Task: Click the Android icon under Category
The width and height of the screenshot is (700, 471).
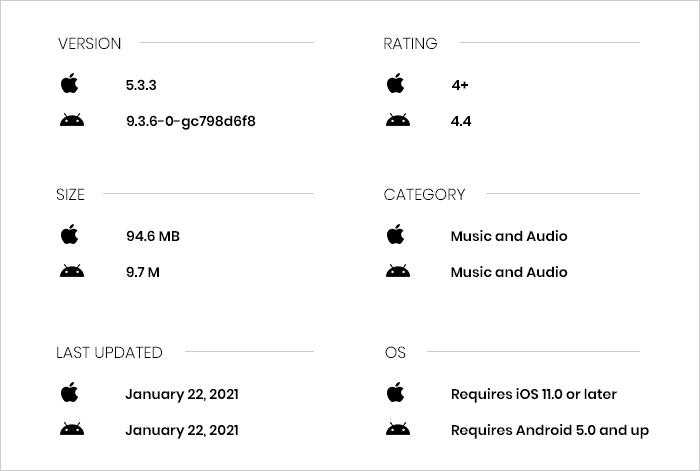Action: click(398, 271)
